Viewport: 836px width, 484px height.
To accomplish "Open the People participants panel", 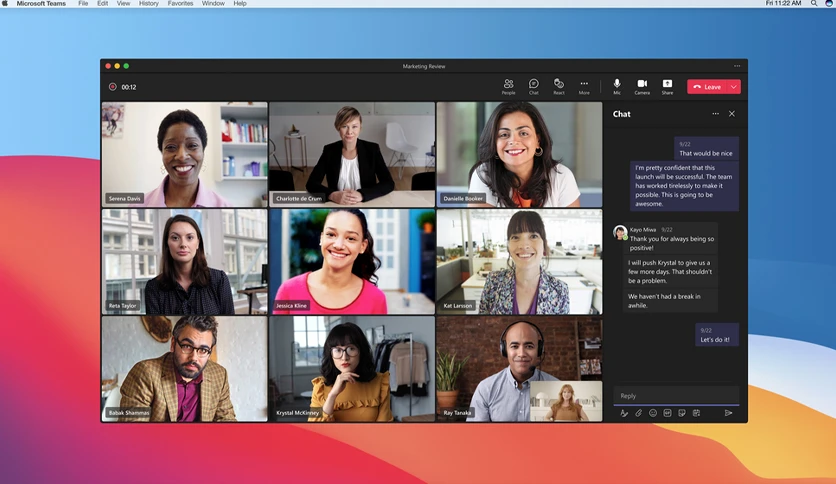I will click(508, 86).
